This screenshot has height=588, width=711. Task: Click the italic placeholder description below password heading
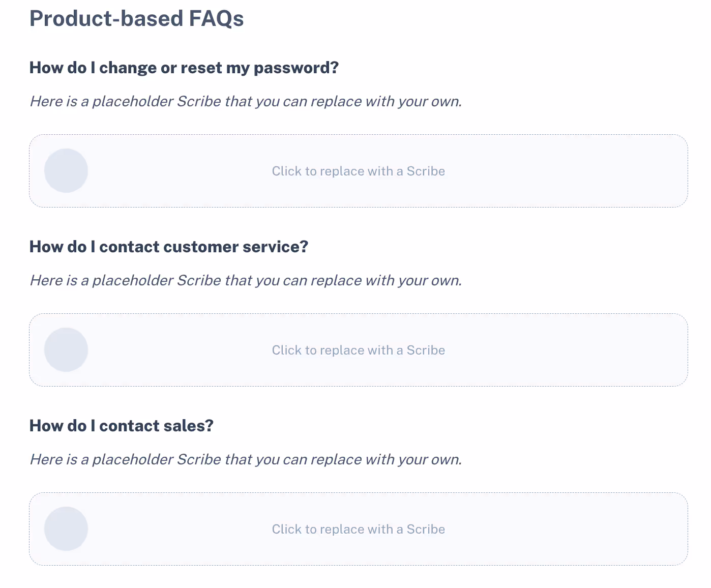[246, 101]
